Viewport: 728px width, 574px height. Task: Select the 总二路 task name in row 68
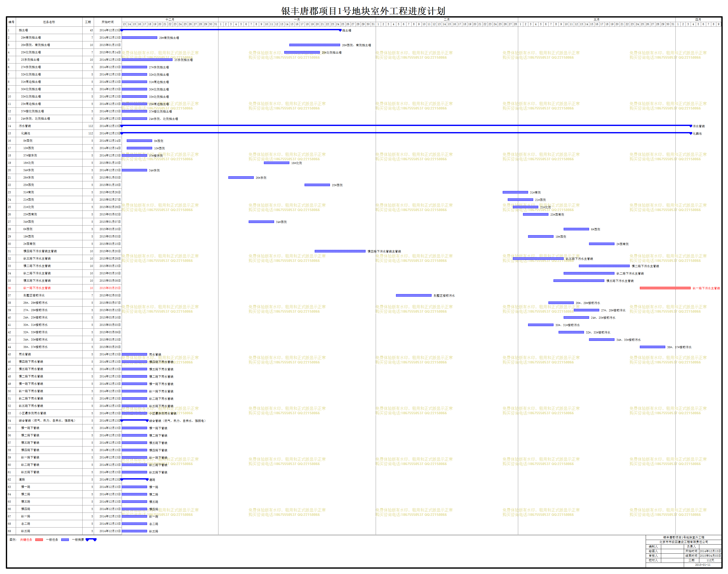pos(26,524)
